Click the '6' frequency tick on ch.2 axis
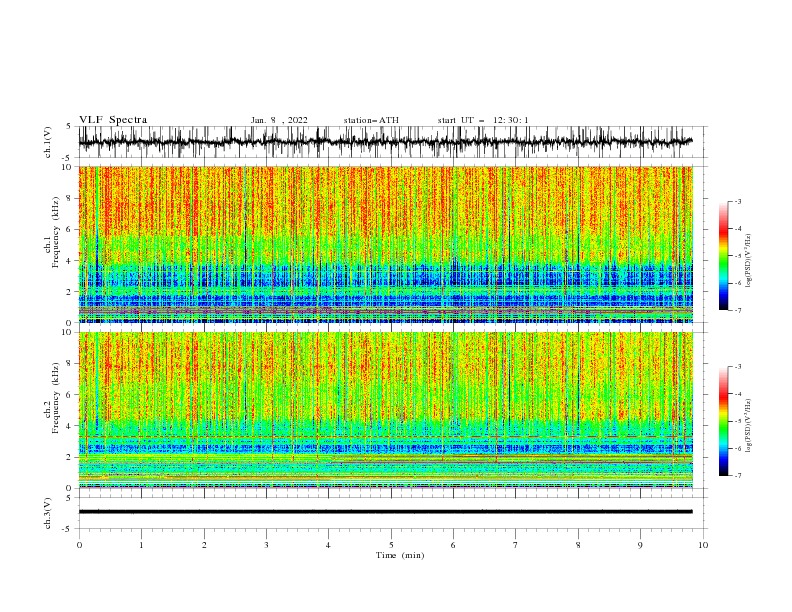Screen dimensions: 792x612 70,394
